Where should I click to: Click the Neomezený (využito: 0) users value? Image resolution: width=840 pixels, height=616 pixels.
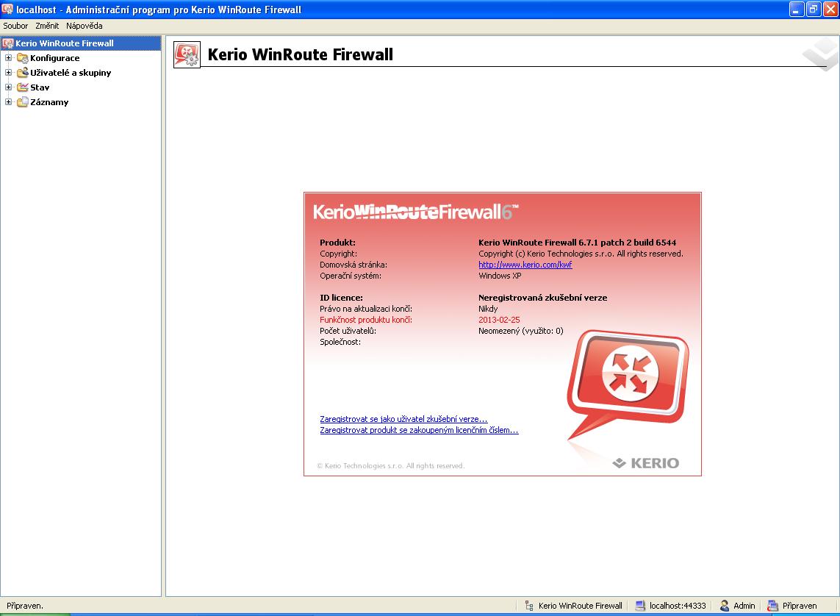(521, 331)
